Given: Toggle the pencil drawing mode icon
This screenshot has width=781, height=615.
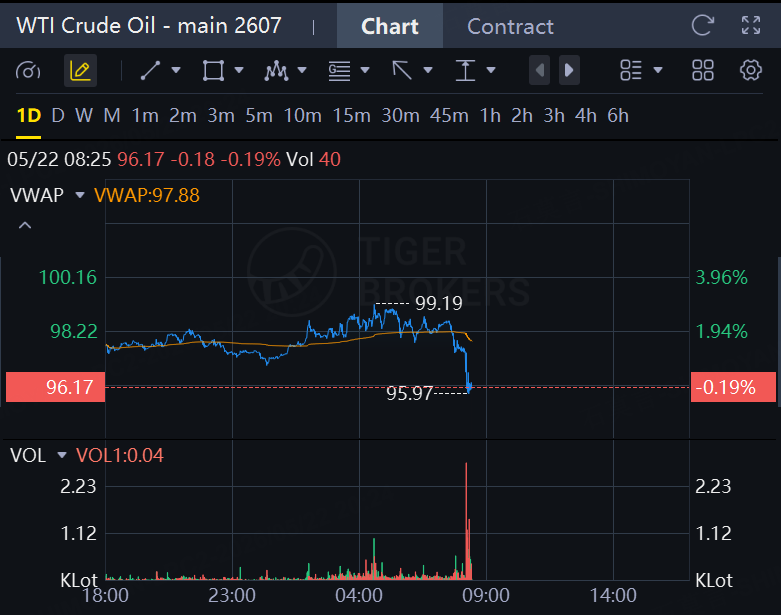Looking at the screenshot, I should click(80, 71).
